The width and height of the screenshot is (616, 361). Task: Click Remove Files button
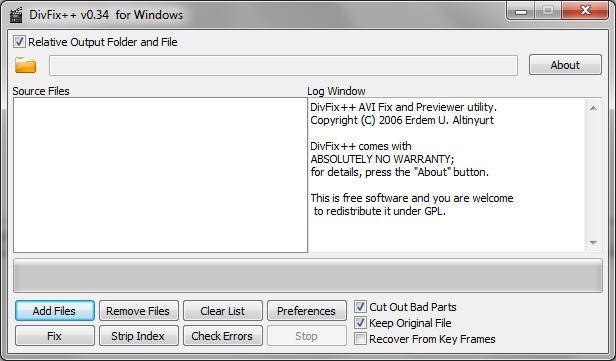pyautogui.click(x=139, y=311)
